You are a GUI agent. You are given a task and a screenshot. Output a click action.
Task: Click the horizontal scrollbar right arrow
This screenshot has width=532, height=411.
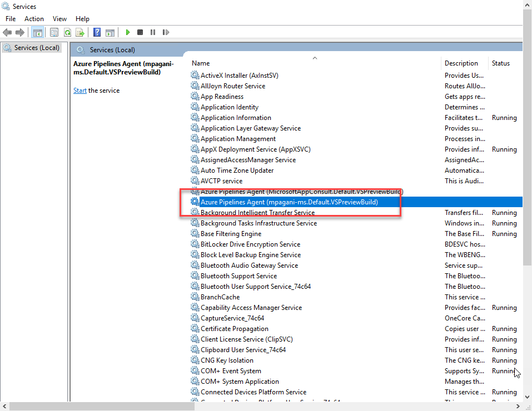click(518, 406)
